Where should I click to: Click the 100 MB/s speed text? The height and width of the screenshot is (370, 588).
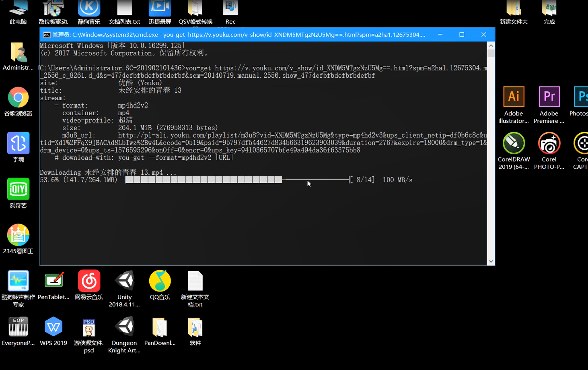pos(397,180)
